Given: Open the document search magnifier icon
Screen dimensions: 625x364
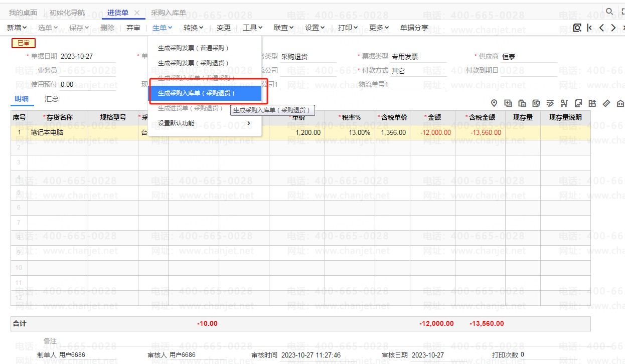Looking at the screenshot, I should tap(577, 28).
